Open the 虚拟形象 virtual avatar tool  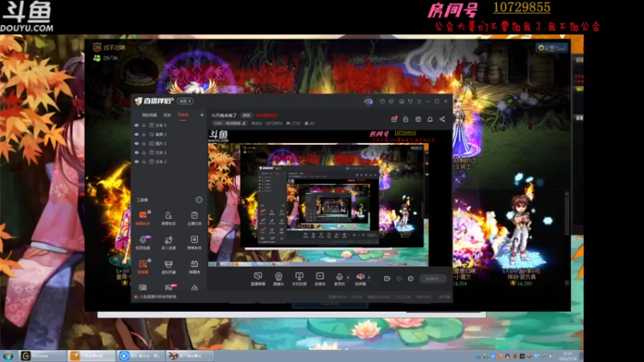click(x=168, y=266)
